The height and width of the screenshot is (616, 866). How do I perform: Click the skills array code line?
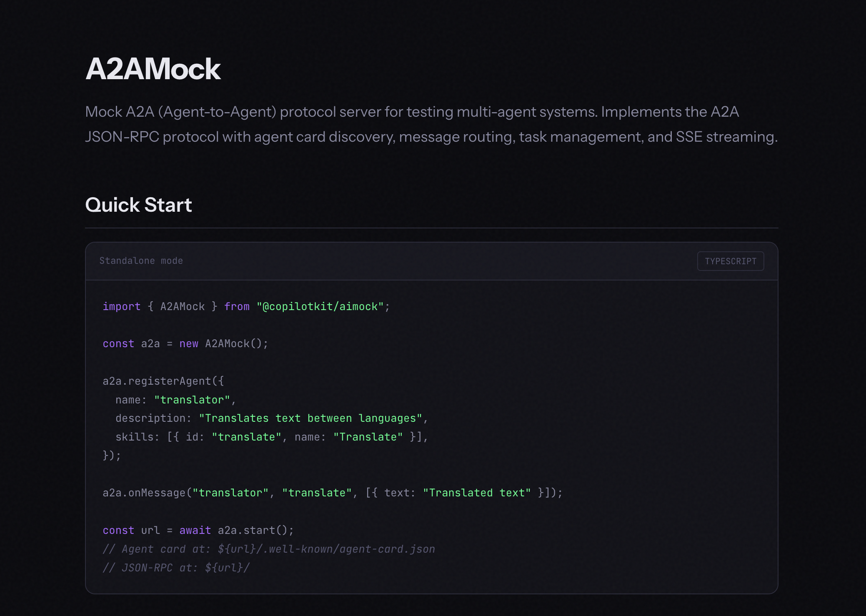tap(271, 437)
